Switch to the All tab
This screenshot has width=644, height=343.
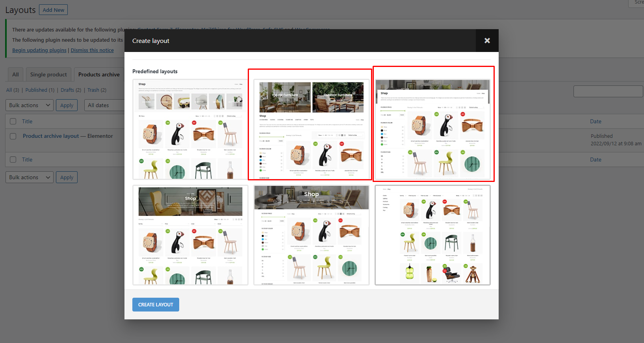click(15, 74)
